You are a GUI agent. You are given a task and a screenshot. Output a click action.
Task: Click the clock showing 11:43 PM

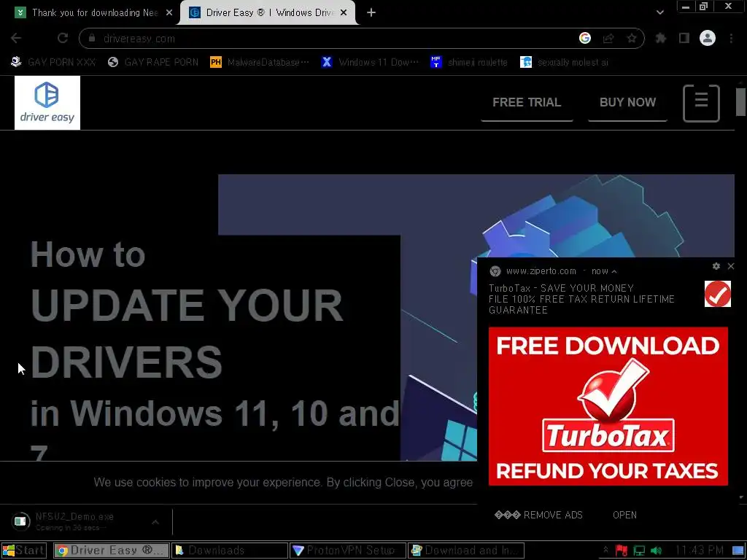[700, 551]
